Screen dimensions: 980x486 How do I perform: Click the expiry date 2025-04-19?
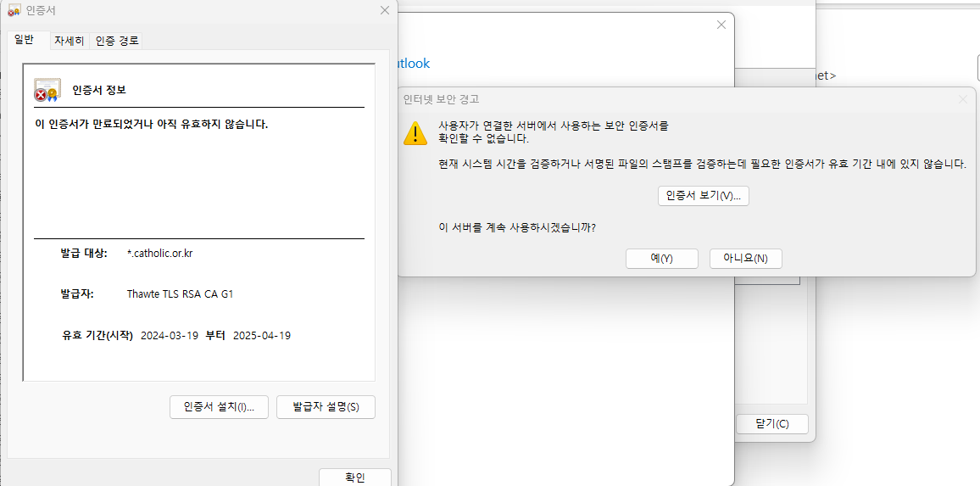click(262, 335)
